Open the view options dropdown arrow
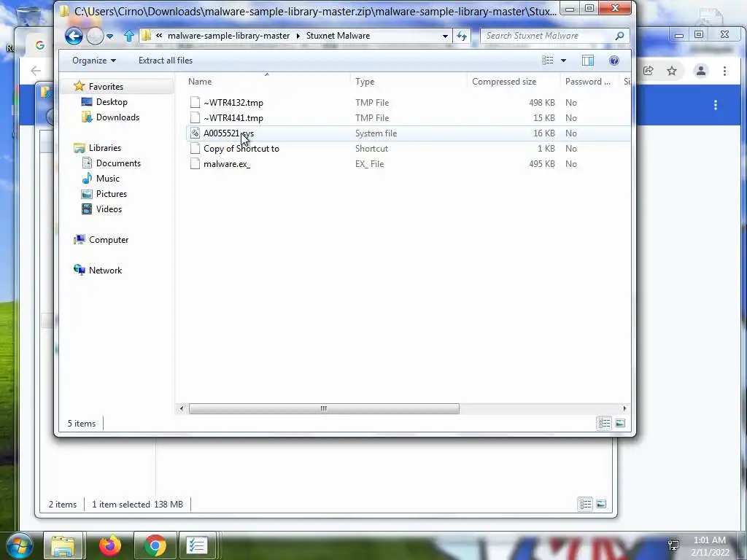Image resolution: width=747 pixels, height=560 pixels. click(x=563, y=61)
